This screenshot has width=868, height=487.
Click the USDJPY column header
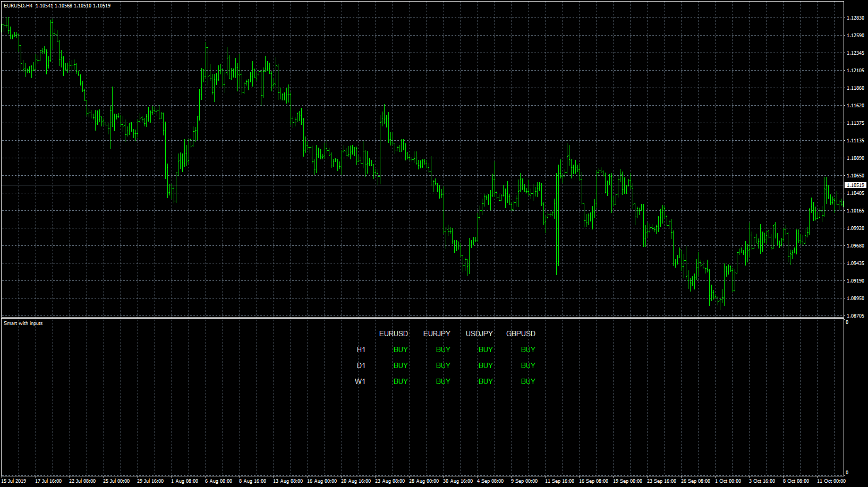pos(479,334)
